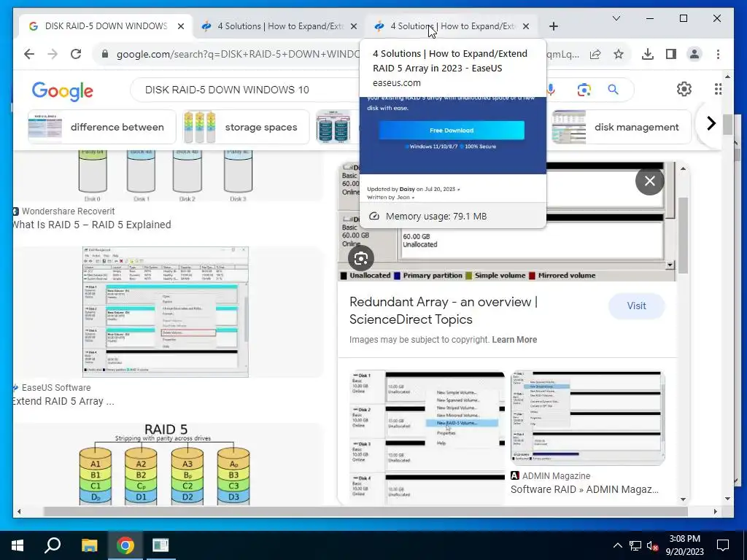Click the preview panel vertical scrollbar
This screenshot has width=747, height=560.
pos(683,236)
